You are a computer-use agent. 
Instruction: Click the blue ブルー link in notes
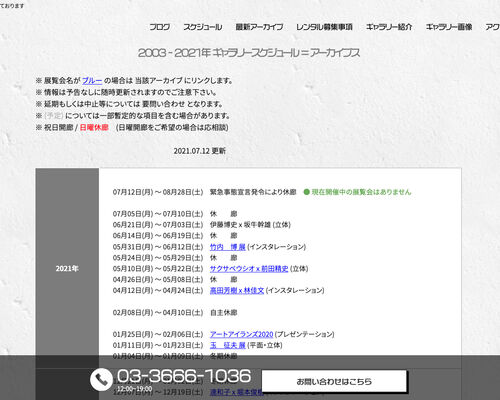(x=92, y=81)
